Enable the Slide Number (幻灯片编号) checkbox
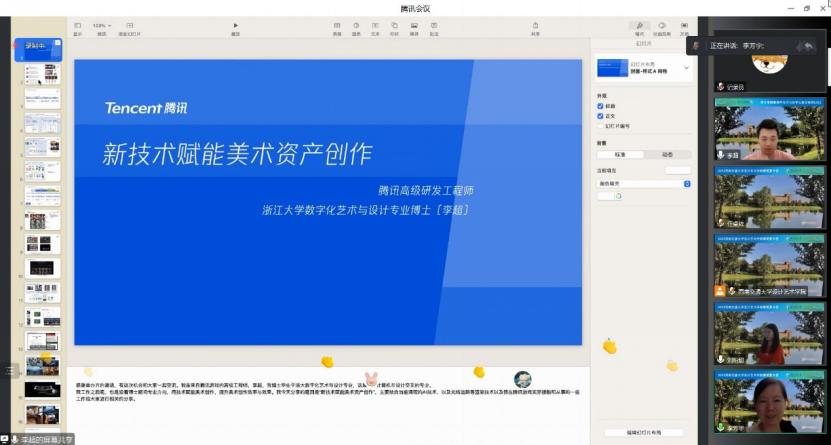 (600, 126)
